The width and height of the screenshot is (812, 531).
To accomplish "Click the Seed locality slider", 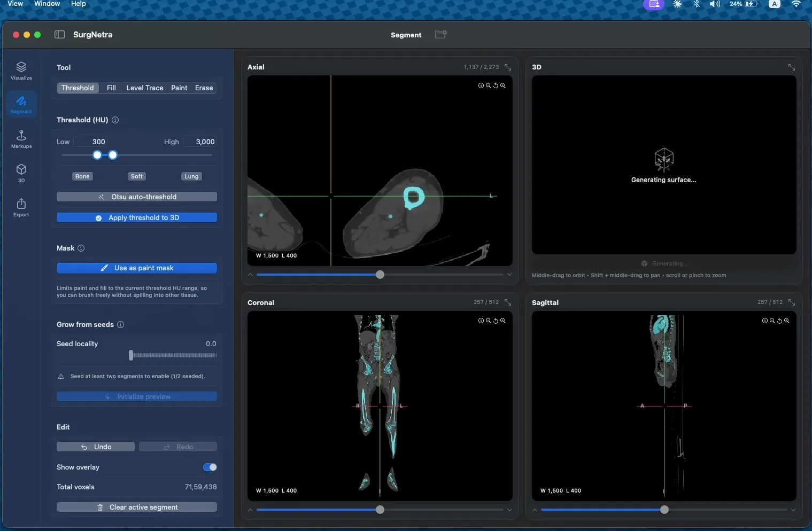I will coord(174,355).
